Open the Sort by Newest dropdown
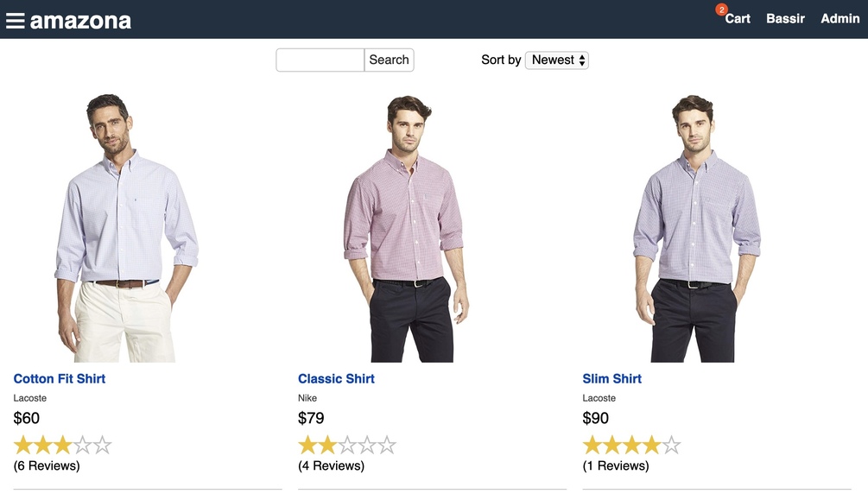The height and width of the screenshot is (500, 868). click(556, 60)
